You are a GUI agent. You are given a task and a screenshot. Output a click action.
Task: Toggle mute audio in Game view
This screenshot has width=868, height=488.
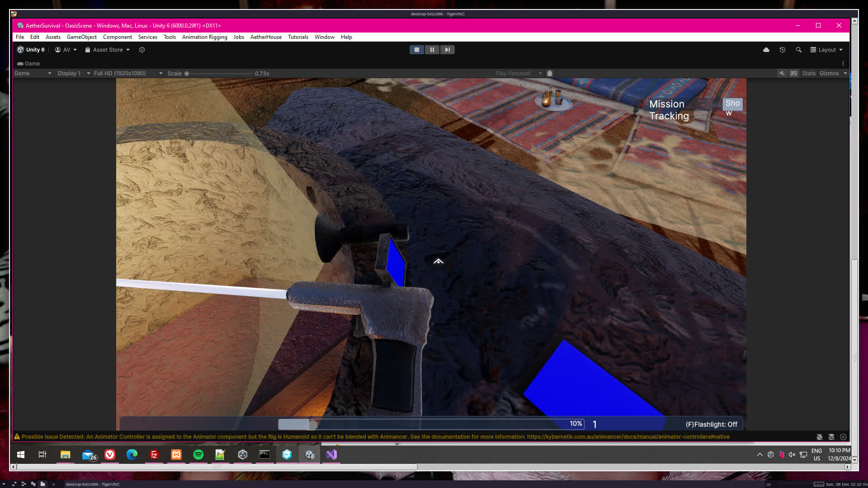coord(782,73)
